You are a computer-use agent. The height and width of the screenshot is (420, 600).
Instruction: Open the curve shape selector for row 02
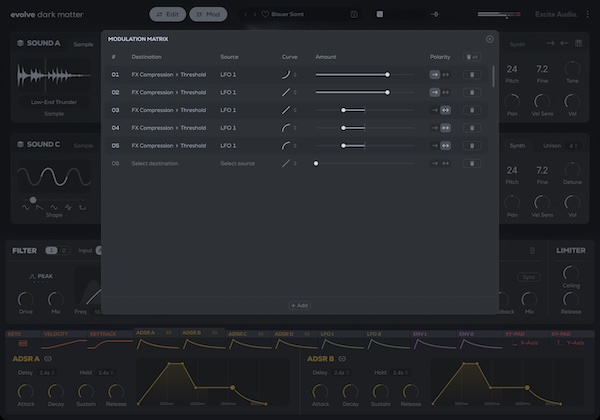tap(289, 92)
